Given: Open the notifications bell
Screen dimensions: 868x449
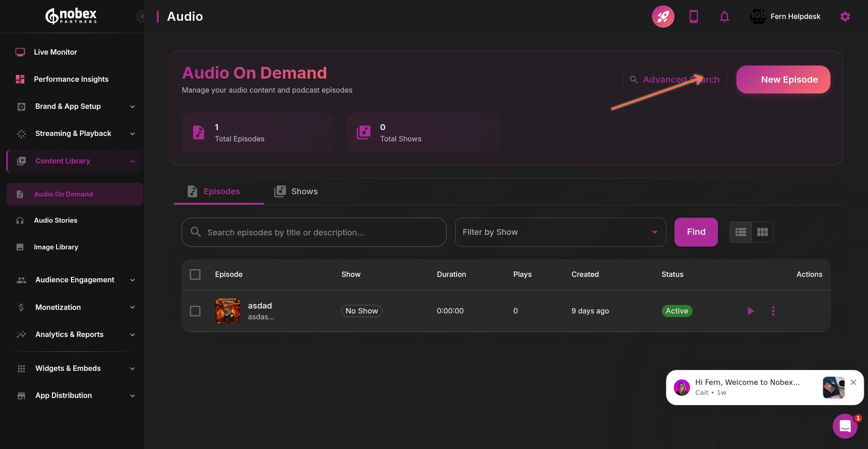Looking at the screenshot, I should click(724, 16).
